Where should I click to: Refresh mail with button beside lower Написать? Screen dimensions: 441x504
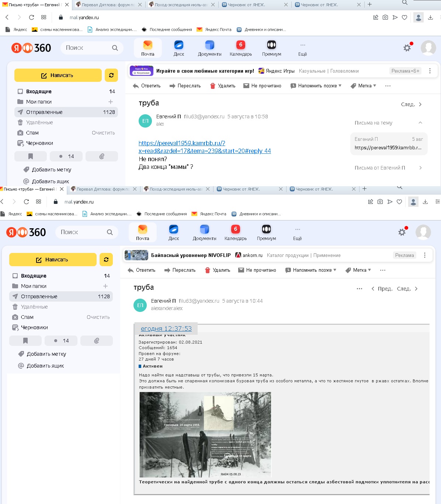(106, 260)
